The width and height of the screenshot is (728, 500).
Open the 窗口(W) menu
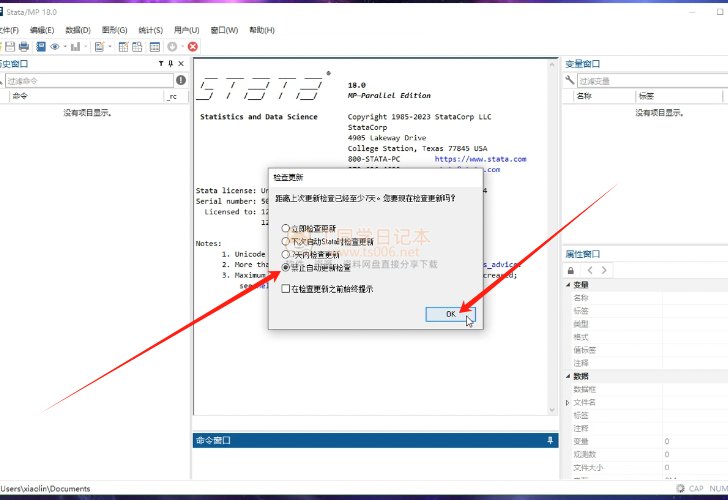224,30
